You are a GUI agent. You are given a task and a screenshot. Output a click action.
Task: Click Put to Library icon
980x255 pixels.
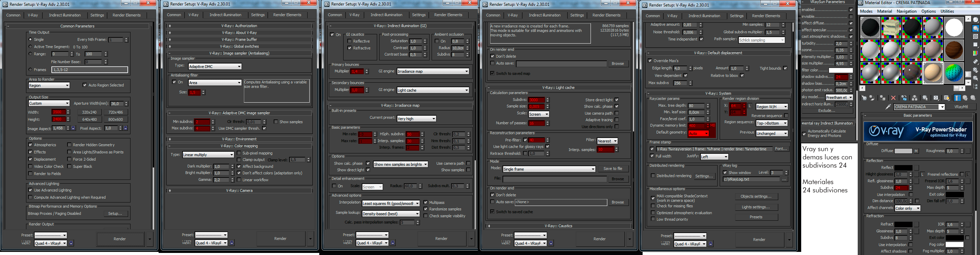(x=925, y=98)
